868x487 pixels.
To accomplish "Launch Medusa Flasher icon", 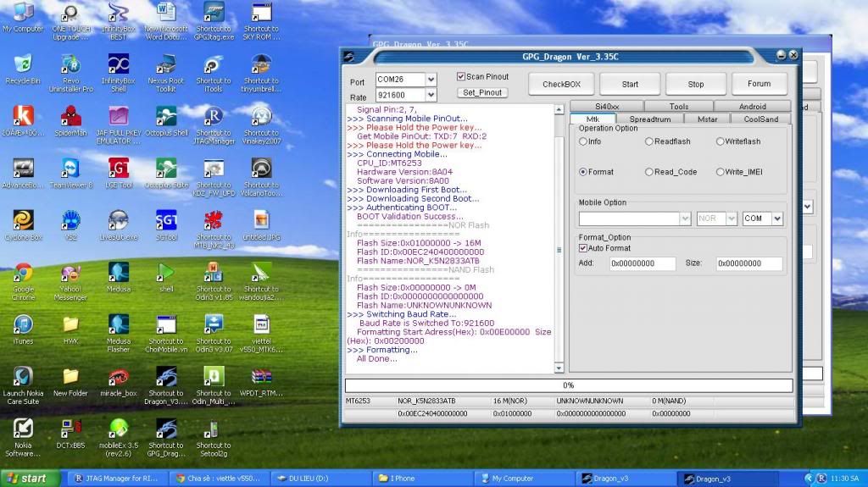I will 119,334.
